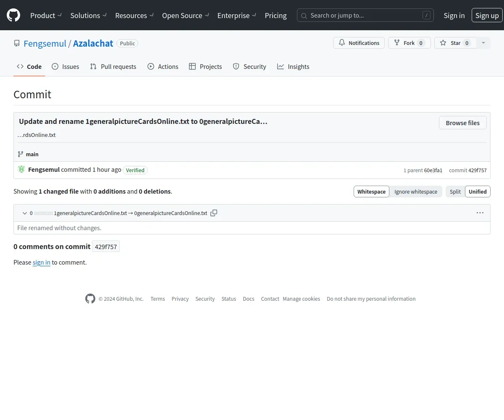Open the footer Security link
Screen dimensions: 504x420
(205, 299)
